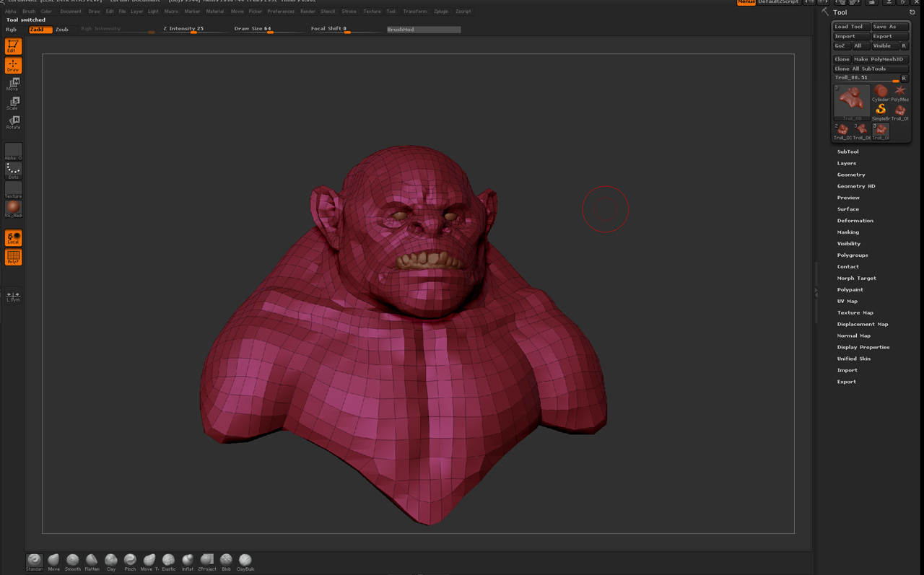Open the Render menu

(x=308, y=12)
